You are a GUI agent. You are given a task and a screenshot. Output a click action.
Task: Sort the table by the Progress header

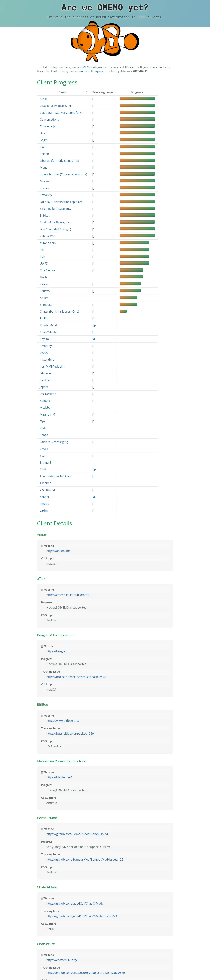(x=137, y=92)
